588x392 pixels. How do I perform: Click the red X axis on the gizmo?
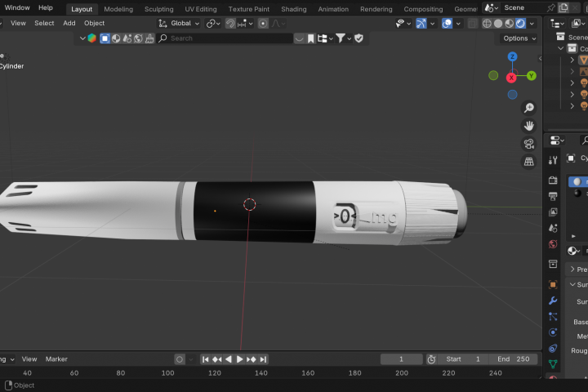[511, 78]
